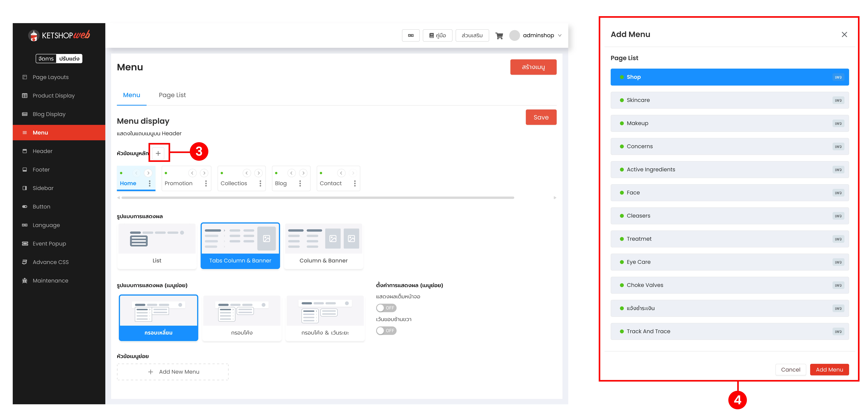Move Blog menu left with arrow
The image size is (868, 417).
(x=292, y=173)
